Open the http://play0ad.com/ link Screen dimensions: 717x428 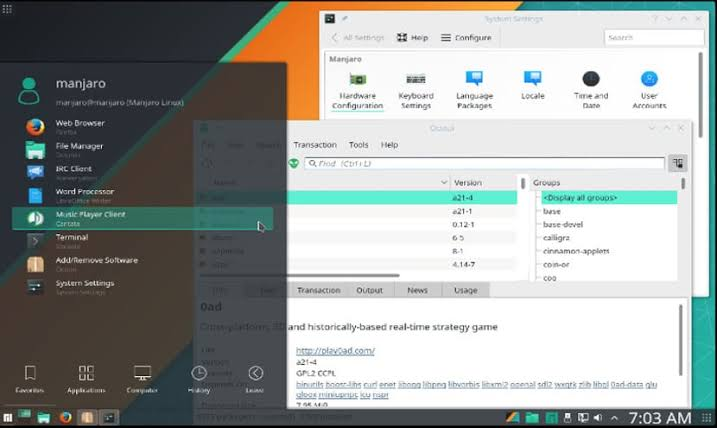[335, 351]
